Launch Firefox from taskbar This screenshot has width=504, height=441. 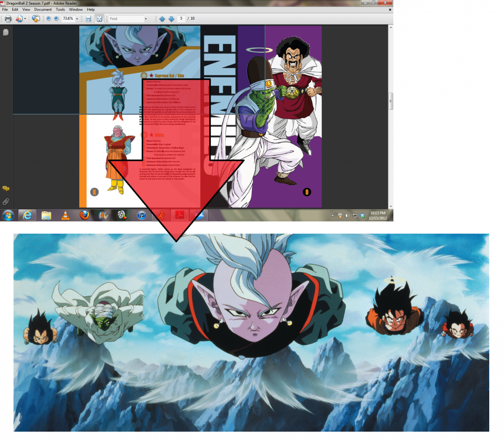pyautogui.click(x=85, y=215)
